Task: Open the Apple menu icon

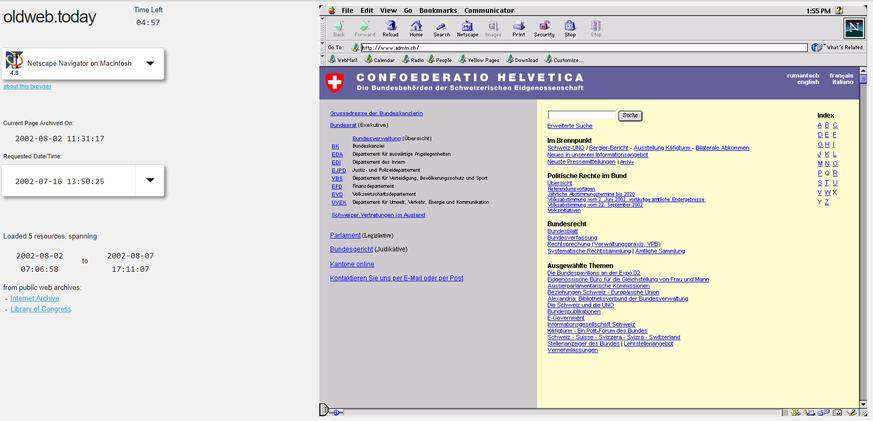Action: (329, 10)
